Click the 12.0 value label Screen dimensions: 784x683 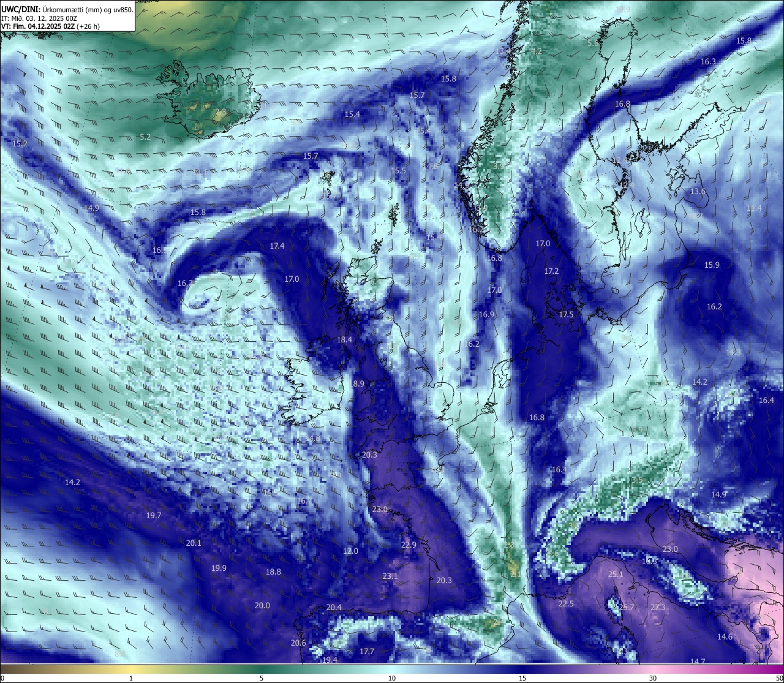click(350, 551)
